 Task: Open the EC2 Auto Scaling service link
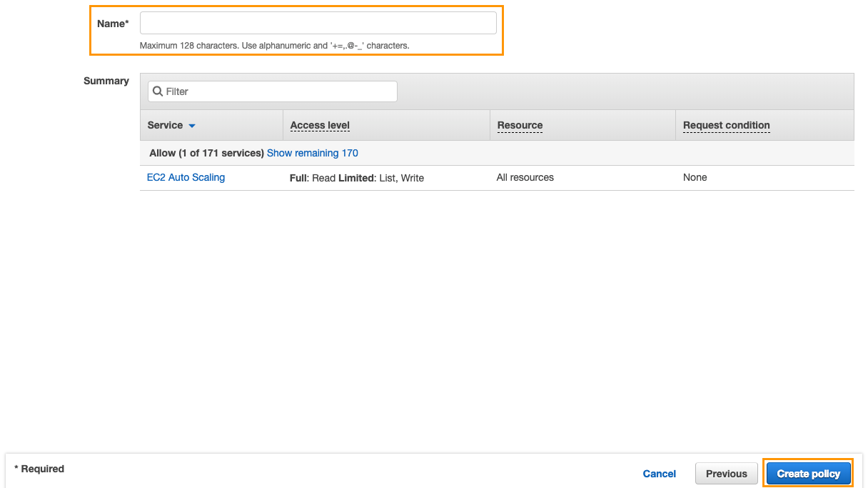186,177
